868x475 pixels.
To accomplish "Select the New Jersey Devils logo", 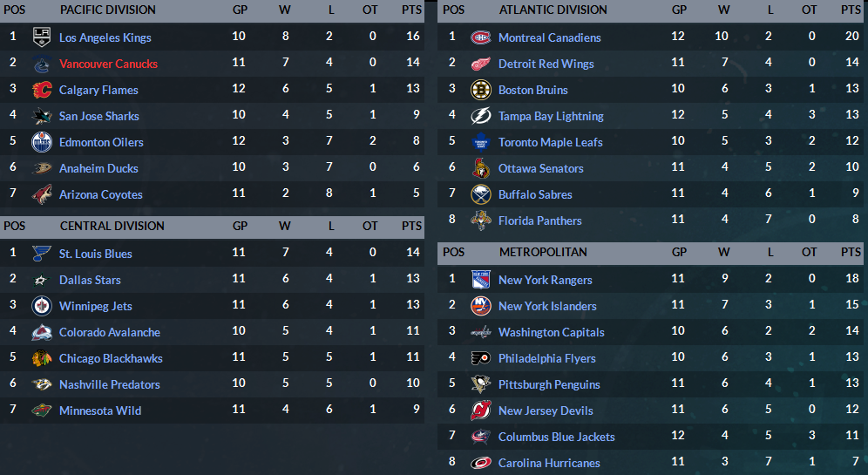I will (480, 411).
